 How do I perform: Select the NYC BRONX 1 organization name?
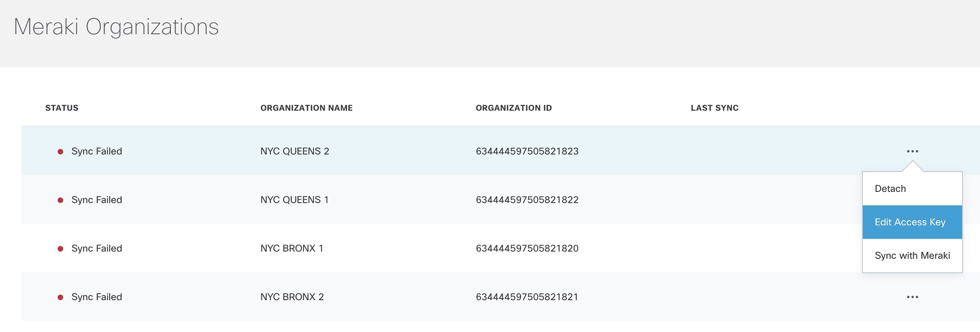[x=292, y=249]
